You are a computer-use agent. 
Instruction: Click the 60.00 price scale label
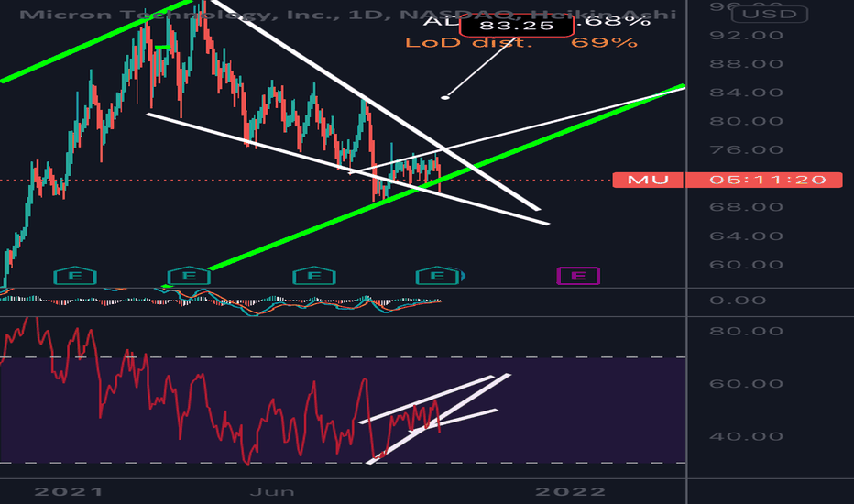point(746,265)
